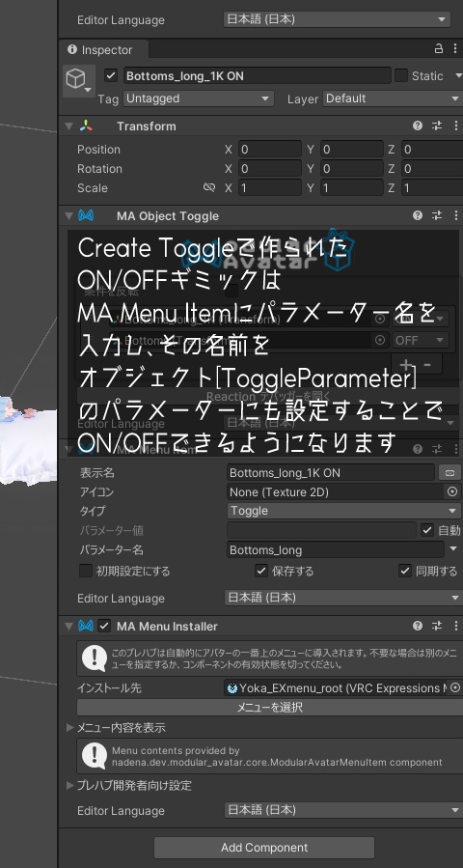Open MA Menu Installer help icon
Viewport: 463px width, 868px height.
(418, 626)
